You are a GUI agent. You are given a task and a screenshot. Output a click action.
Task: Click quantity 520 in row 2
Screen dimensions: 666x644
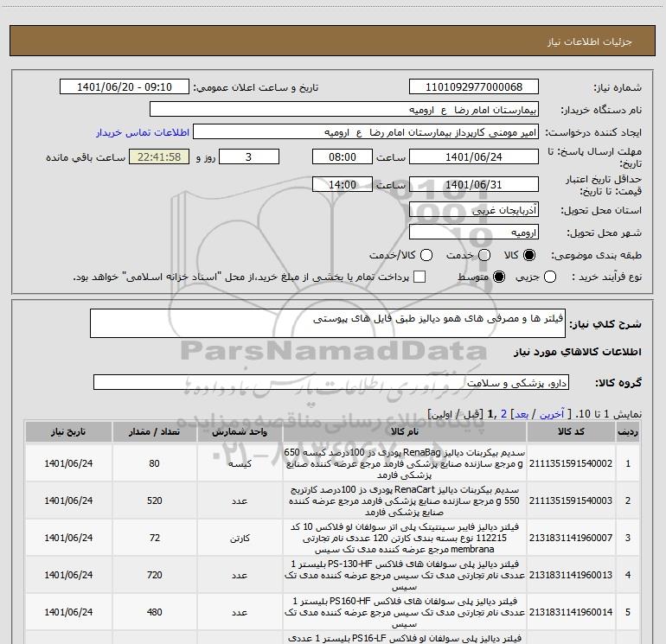click(x=155, y=501)
